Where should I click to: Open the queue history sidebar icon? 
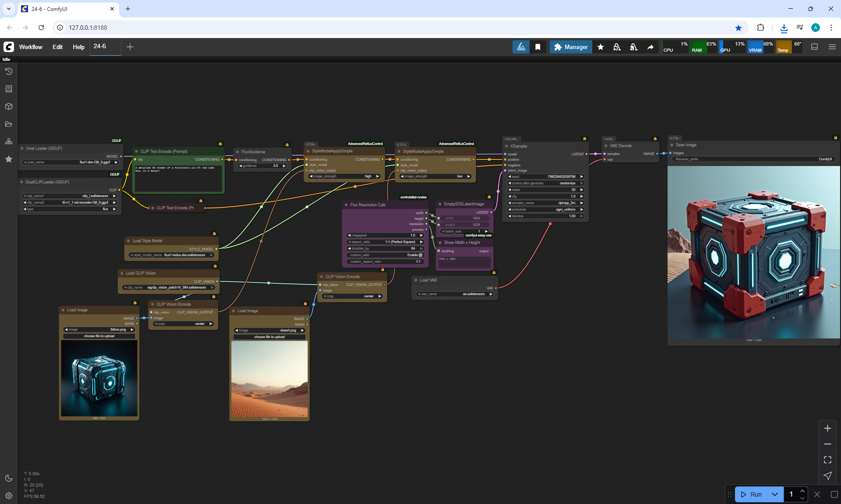click(x=9, y=71)
